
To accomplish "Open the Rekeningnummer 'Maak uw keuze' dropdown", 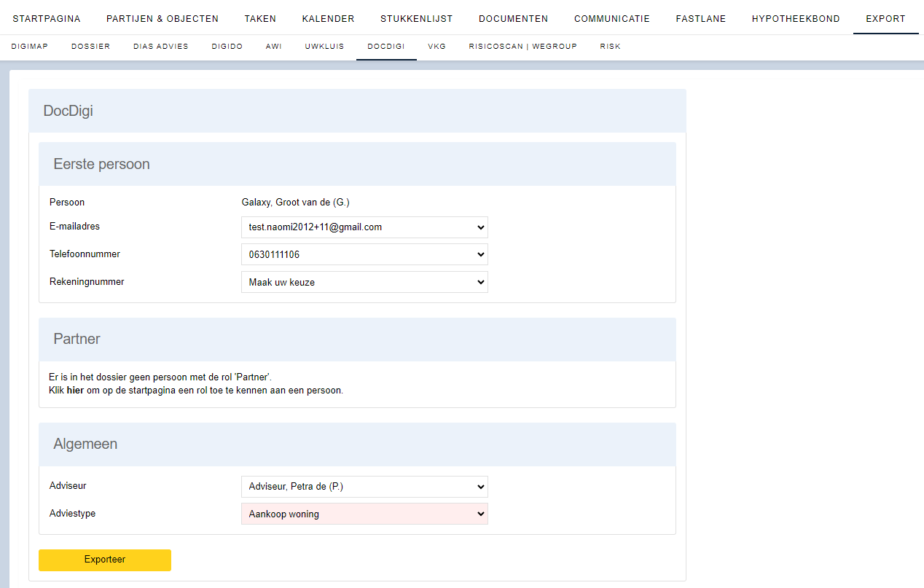I will click(364, 282).
